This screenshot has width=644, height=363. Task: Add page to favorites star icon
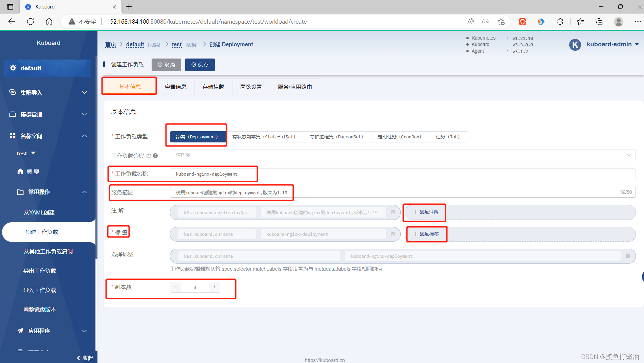pos(501,22)
